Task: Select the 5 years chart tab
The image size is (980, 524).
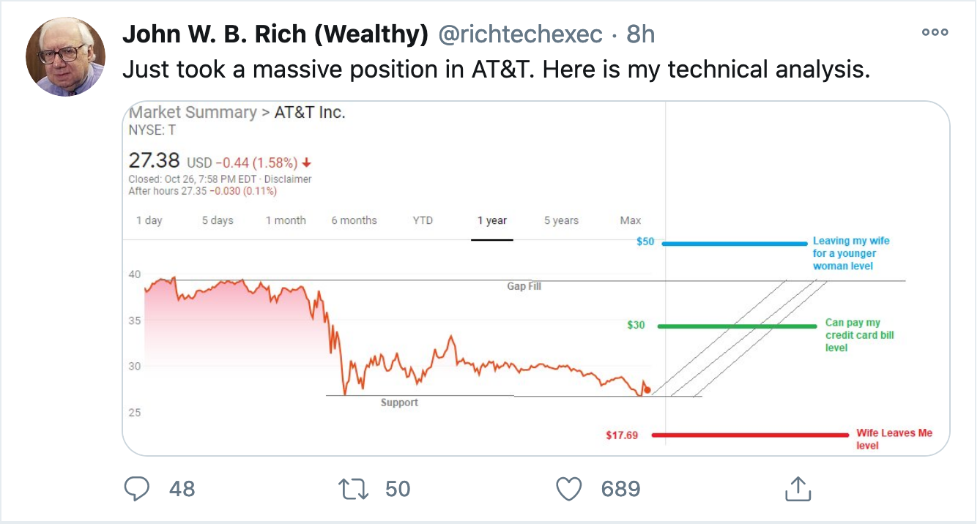Action: point(561,220)
